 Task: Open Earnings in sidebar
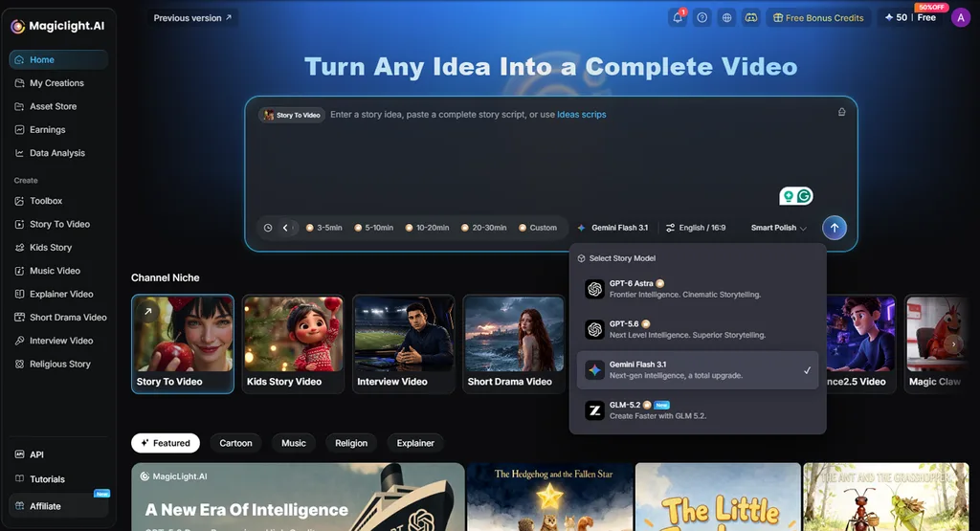click(x=58, y=130)
